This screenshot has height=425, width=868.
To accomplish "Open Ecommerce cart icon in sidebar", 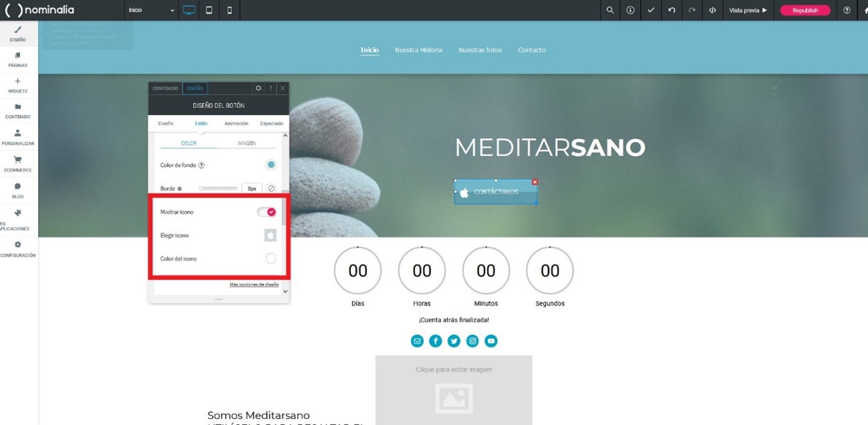I will pyautogui.click(x=18, y=164).
